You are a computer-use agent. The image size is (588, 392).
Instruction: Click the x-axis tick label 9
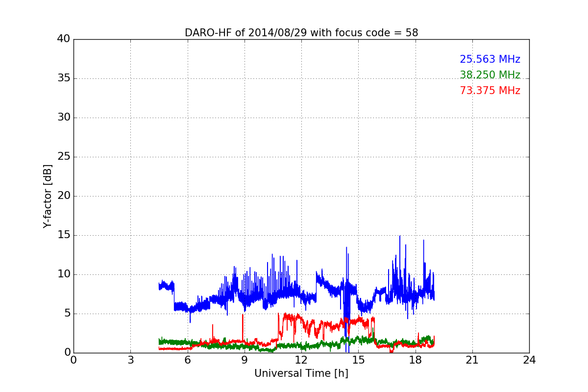245,360
